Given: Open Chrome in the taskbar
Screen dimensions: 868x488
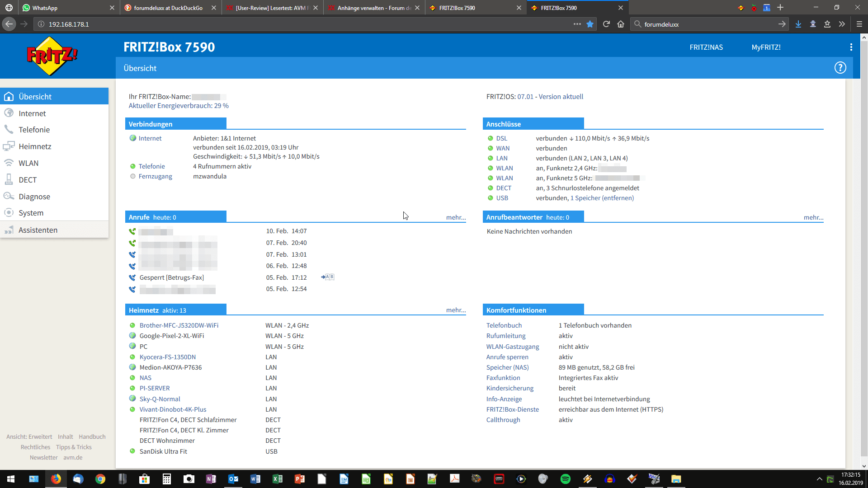Looking at the screenshot, I should (100, 479).
